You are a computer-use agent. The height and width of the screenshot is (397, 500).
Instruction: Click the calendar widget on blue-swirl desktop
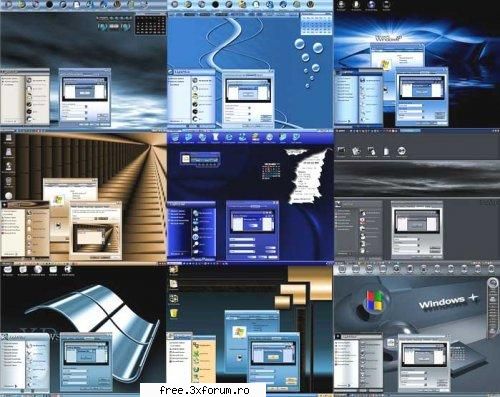click(x=316, y=24)
